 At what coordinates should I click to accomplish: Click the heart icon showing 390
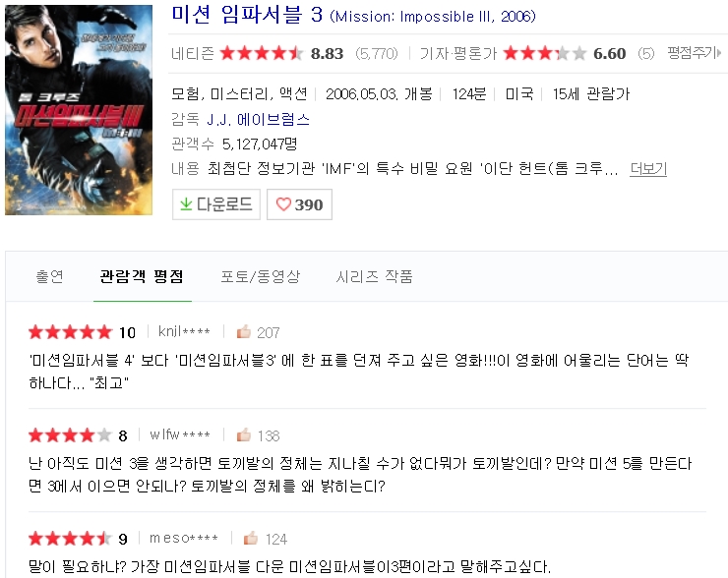tap(283, 204)
